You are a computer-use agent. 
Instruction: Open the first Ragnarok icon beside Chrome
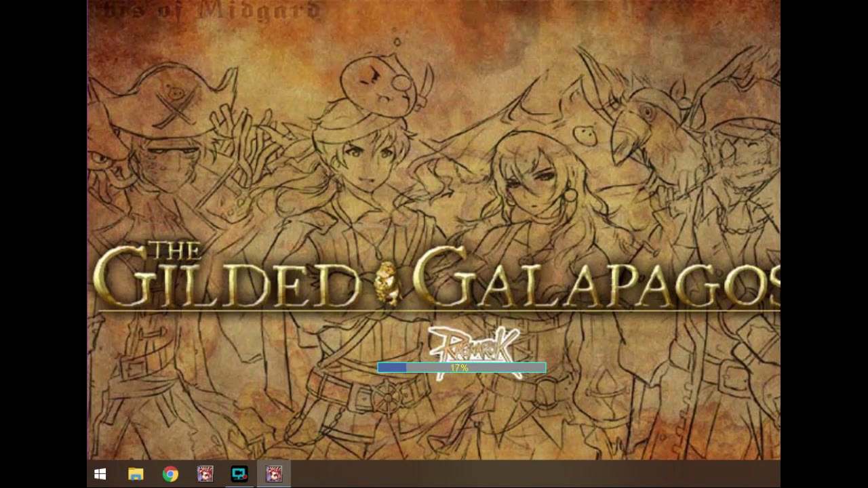(205, 474)
